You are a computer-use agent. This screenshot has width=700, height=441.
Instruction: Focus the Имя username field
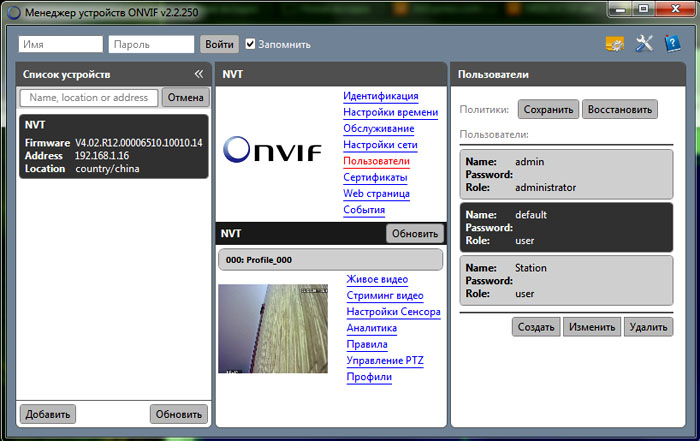[61, 44]
